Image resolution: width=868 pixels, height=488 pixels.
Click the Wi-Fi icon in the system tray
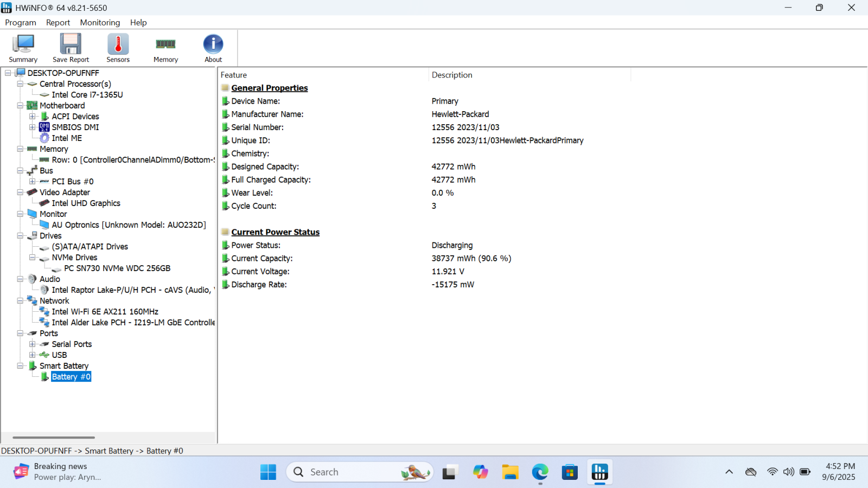773,472
